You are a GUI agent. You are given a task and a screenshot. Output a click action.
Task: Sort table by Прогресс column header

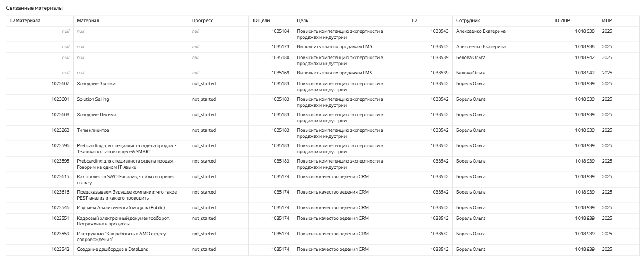point(202,21)
